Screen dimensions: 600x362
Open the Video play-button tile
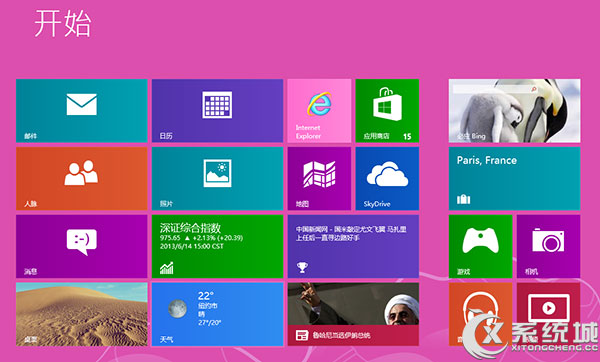click(x=548, y=314)
